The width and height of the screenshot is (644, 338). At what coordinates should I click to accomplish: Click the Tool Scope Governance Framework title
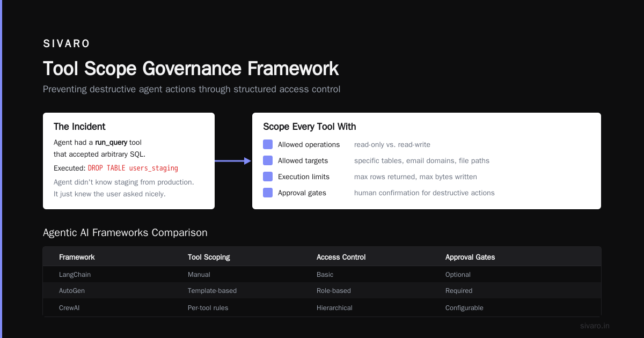pyautogui.click(x=191, y=69)
